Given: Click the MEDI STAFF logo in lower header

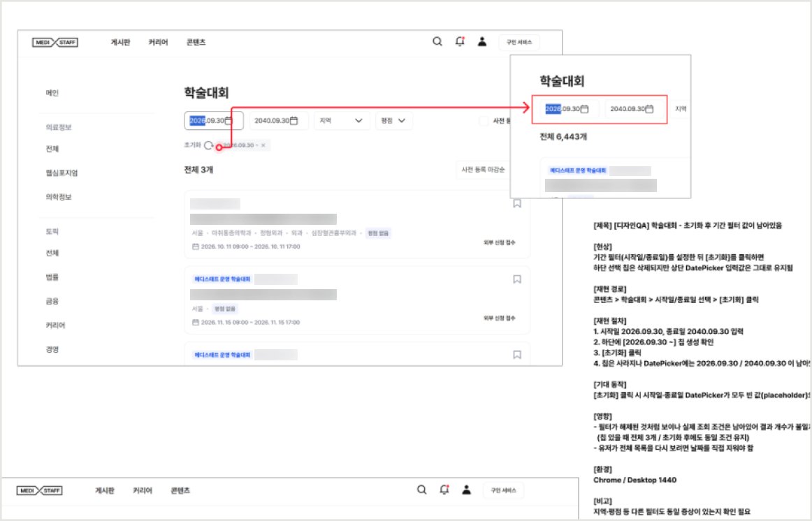Looking at the screenshot, I should click(39, 490).
